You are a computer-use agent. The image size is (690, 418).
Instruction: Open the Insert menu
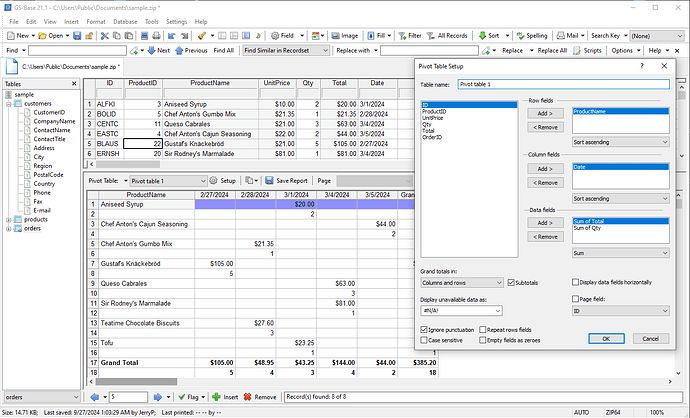[x=71, y=22]
